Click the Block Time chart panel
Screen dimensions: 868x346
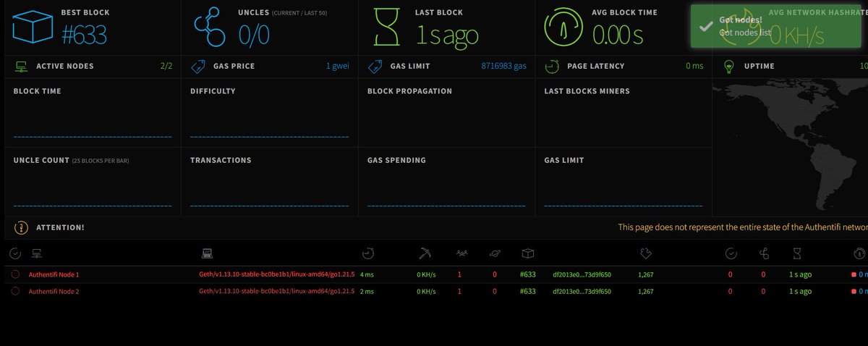coord(93,113)
